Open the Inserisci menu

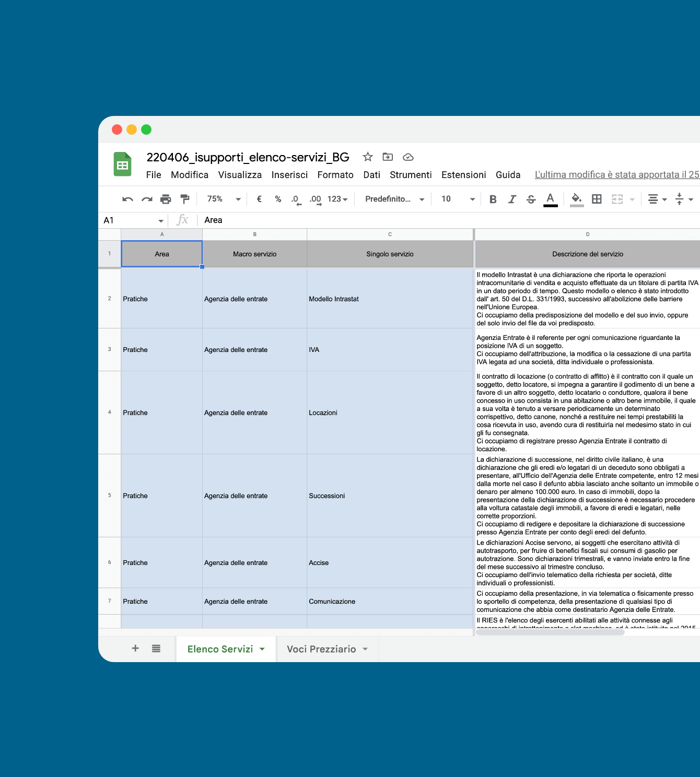[x=289, y=175]
